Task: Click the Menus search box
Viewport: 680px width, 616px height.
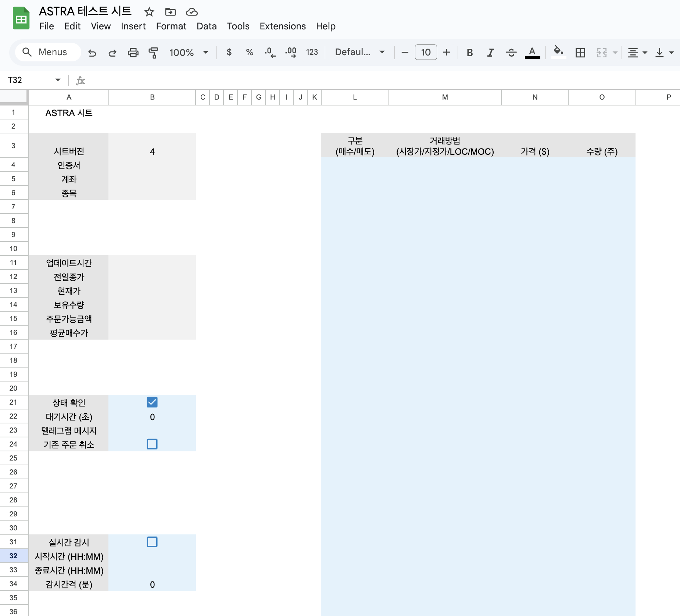Action: click(48, 52)
